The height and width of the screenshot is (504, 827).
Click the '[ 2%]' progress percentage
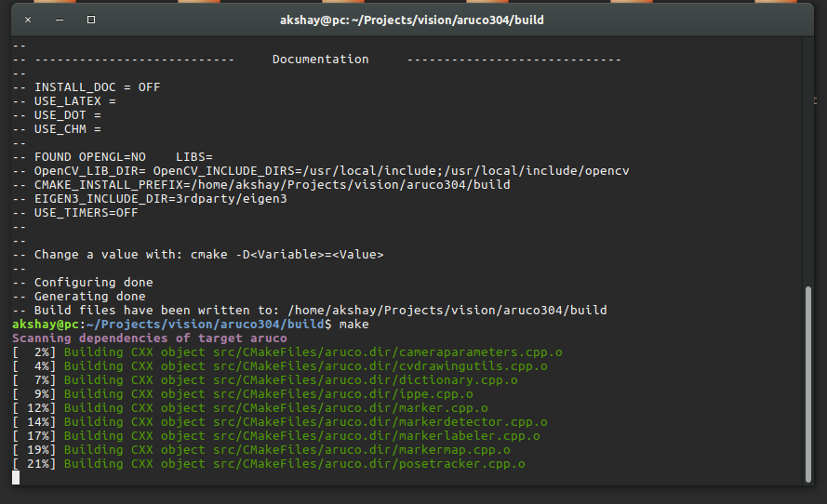(34, 352)
